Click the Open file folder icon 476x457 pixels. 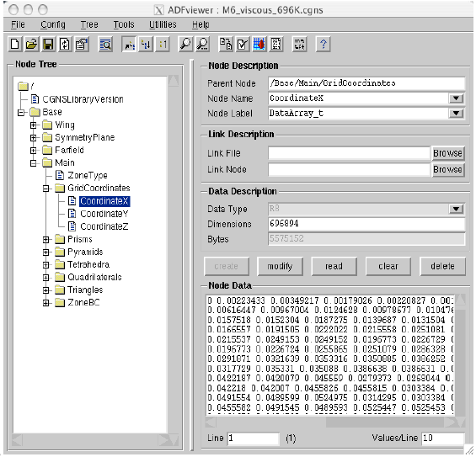31,45
